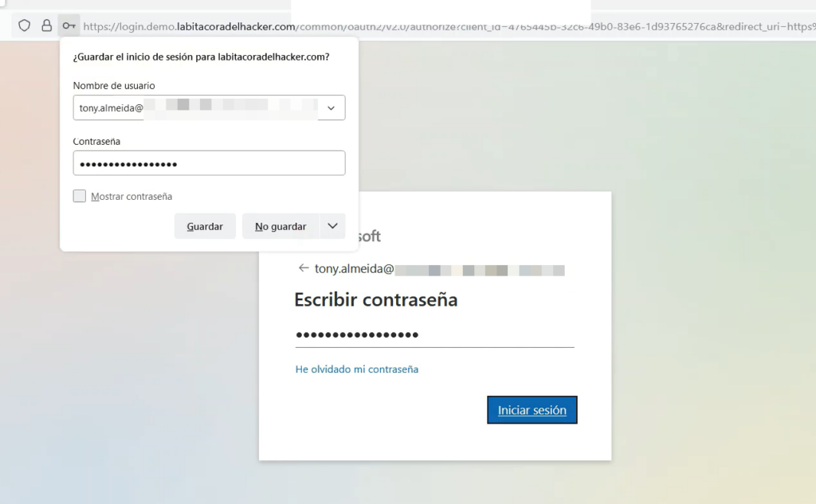Viewport: 816px width, 504px height.
Task: Click the Escribir contraseña heading
Action: (x=376, y=299)
